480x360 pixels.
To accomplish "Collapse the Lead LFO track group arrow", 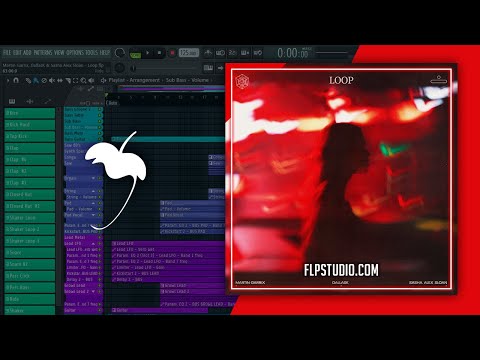I will (93, 244).
